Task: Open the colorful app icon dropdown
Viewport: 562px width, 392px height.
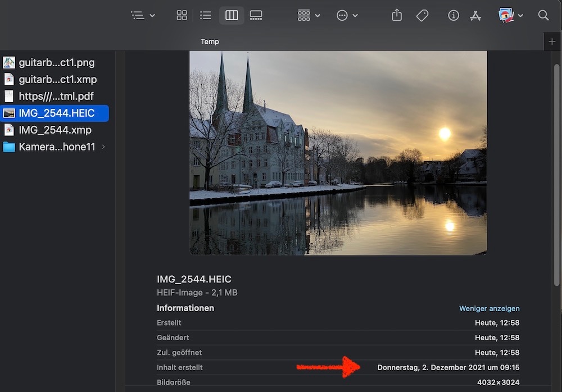Action: tap(510, 16)
